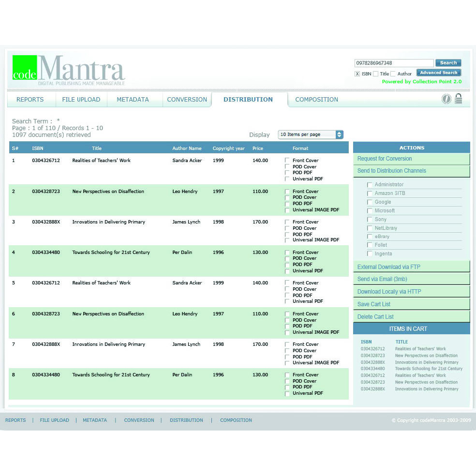Image resolution: width=476 pixels, height=476 pixels.
Task: Tick Universal PDF for record number 8
Action: pos(287,394)
